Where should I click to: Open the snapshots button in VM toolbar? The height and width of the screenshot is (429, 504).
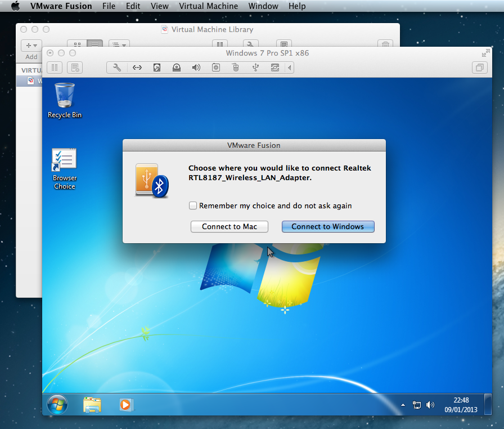(x=74, y=68)
